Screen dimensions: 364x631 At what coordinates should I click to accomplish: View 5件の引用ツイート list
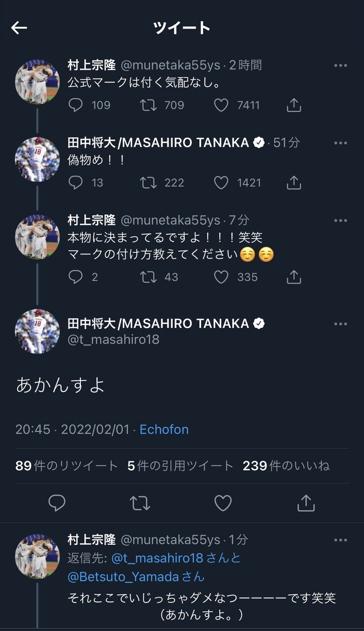point(180,465)
